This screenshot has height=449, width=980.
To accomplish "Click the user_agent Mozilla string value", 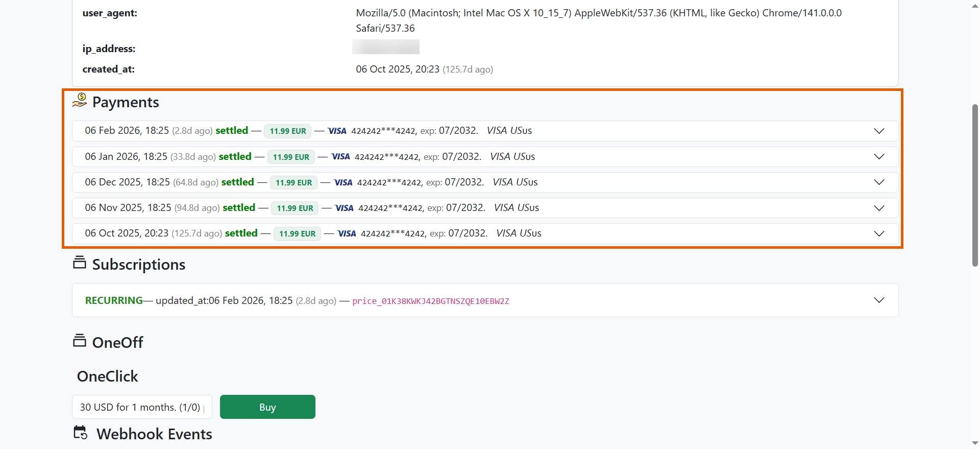I will 599,20.
